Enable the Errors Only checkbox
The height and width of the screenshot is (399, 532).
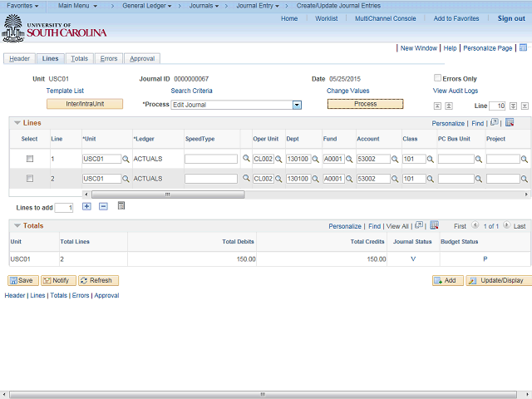click(437, 77)
